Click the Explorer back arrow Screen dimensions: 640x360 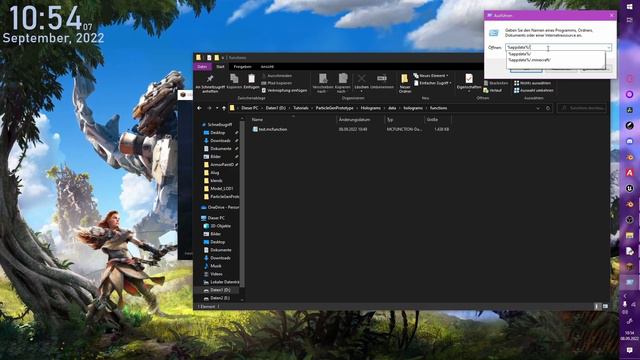pos(199,108)
